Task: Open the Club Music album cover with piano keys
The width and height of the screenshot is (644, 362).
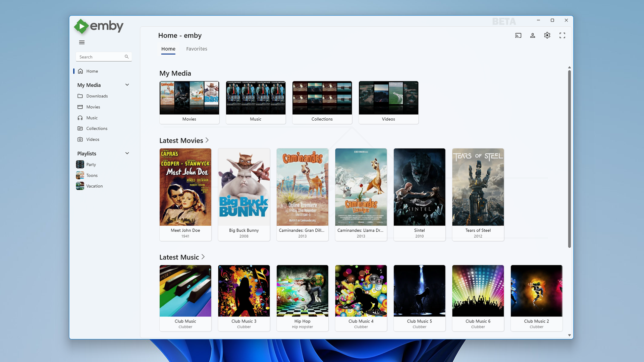Action: click(185, 291)
